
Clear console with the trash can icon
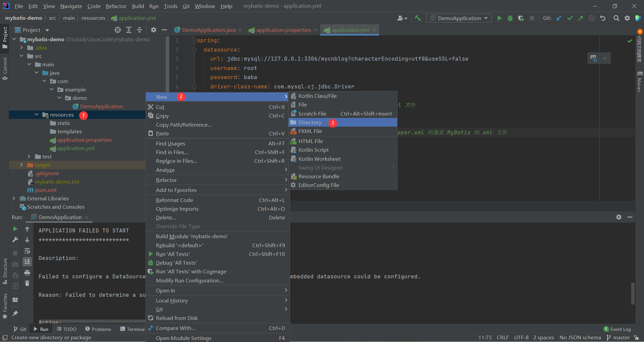click(x=27, y=283)
